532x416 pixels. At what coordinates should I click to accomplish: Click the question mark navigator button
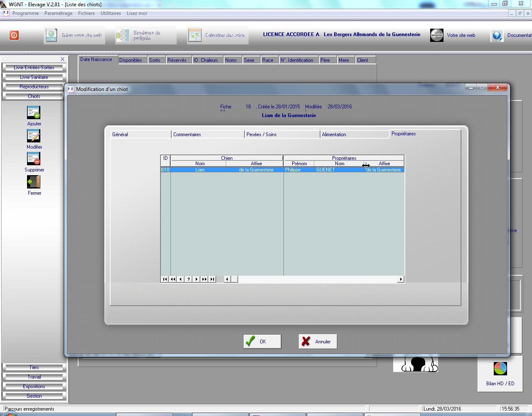189,279
